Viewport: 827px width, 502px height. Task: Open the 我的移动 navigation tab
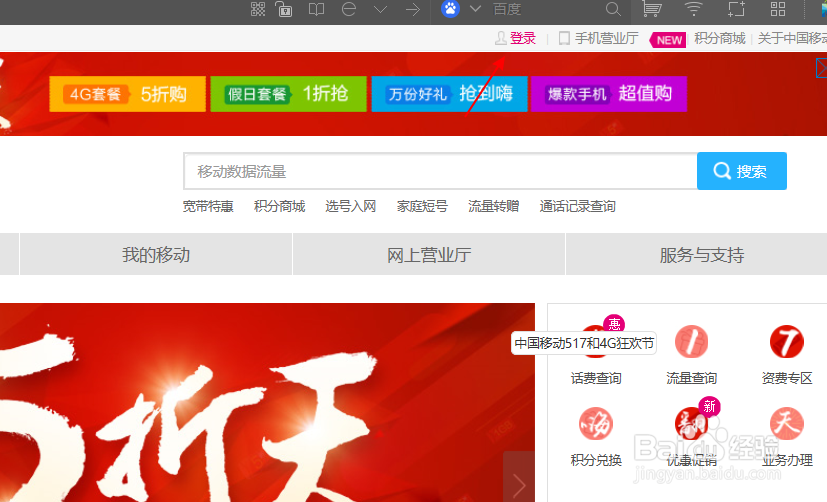(x=156, y=255)
